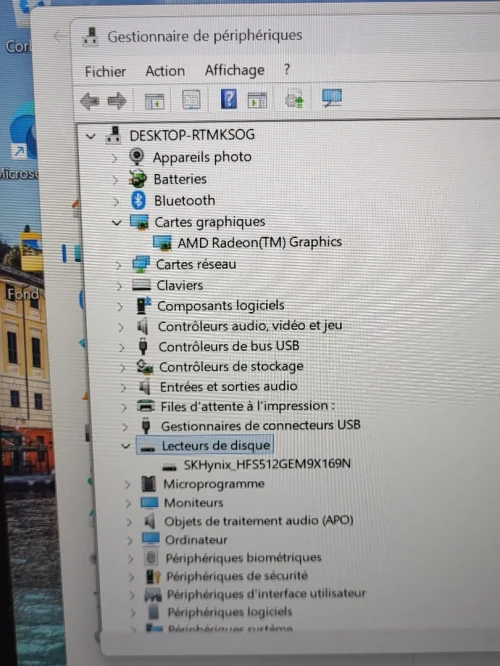Screen dimensions: 500x666
Task: Select Périphériques de sécurité label
Action: click(x=237, y=576)
